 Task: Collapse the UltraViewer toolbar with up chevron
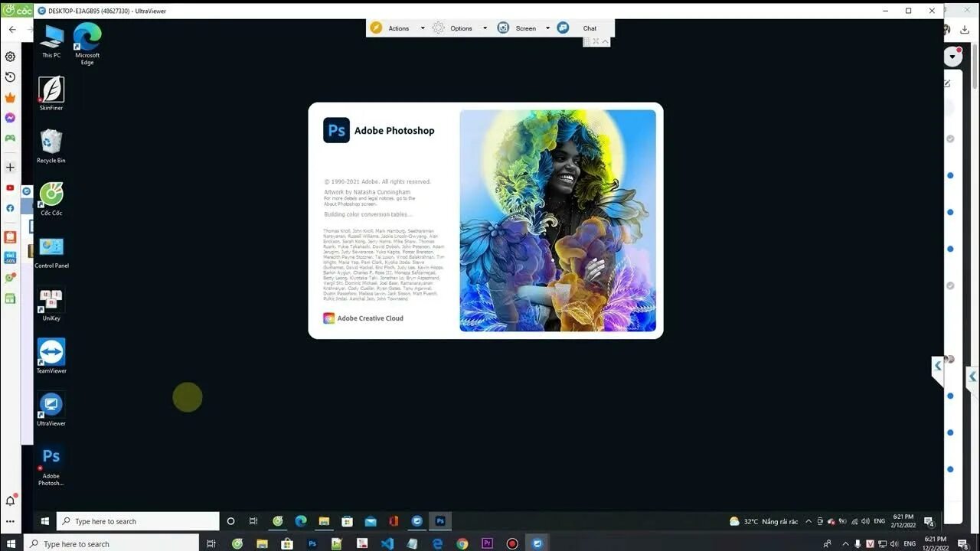tap(606, 42)
